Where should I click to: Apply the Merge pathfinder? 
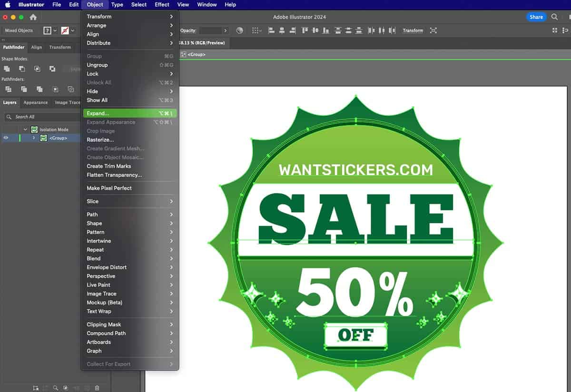click(39, 89)
